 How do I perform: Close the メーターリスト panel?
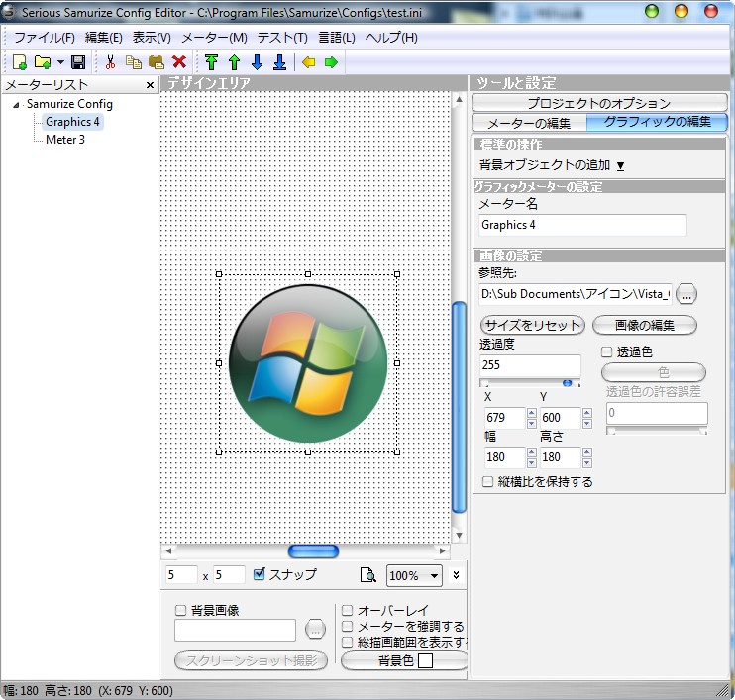click(x=150, y=85)
